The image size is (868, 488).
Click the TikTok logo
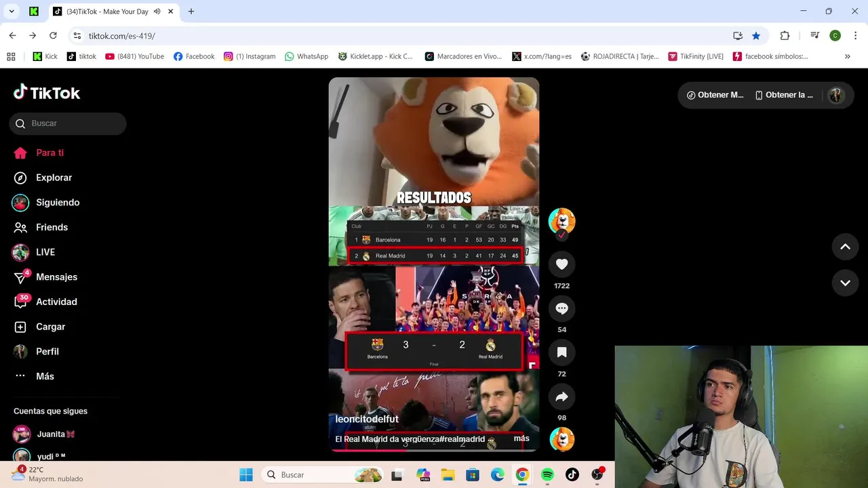47,93
